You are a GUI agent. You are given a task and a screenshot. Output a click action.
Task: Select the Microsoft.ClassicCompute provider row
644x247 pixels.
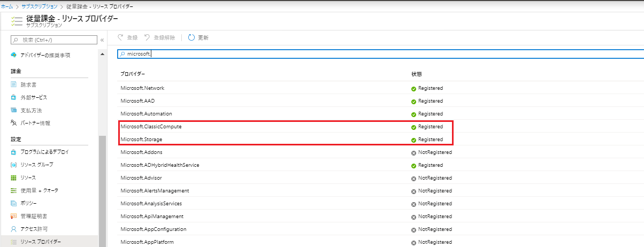click(381, 127)
